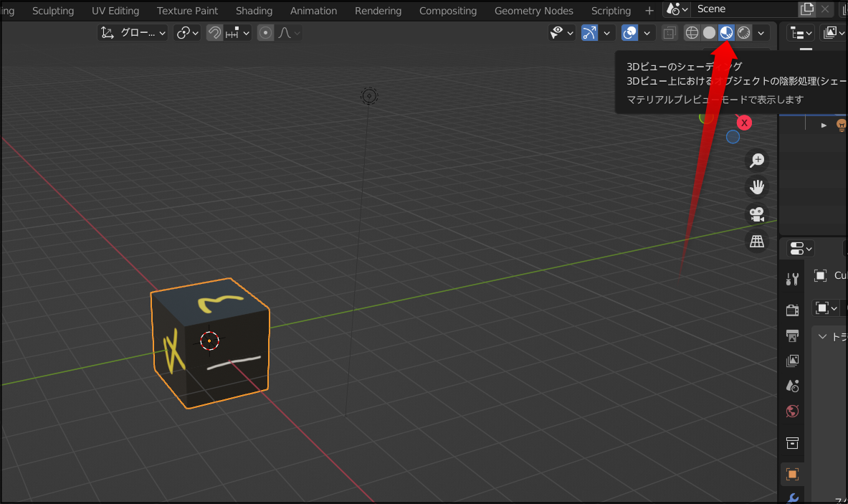
Task: Click the pan view hand icon
Action: tap(756, 187)
